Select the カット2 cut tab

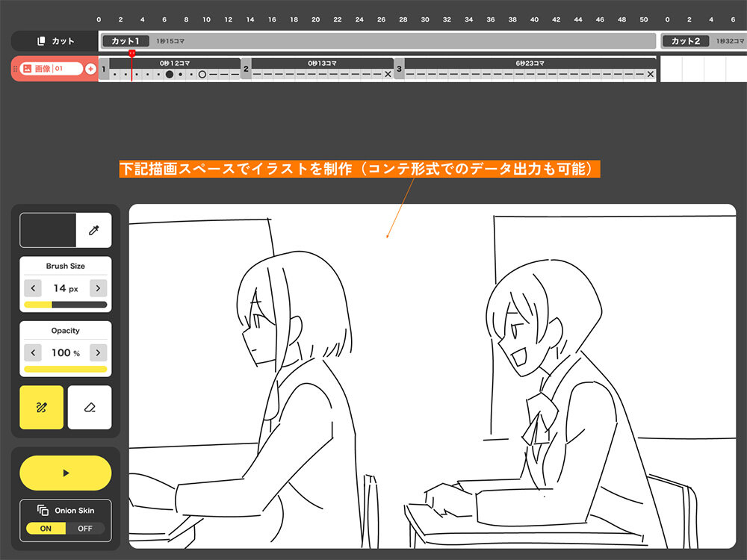pos(685,41)
